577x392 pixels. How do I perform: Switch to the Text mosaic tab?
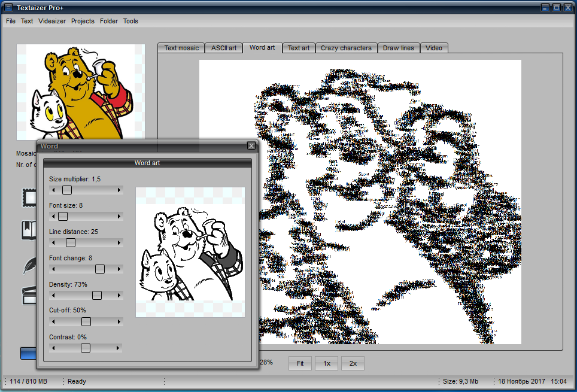pyautogui.click(x=181, y=48)
